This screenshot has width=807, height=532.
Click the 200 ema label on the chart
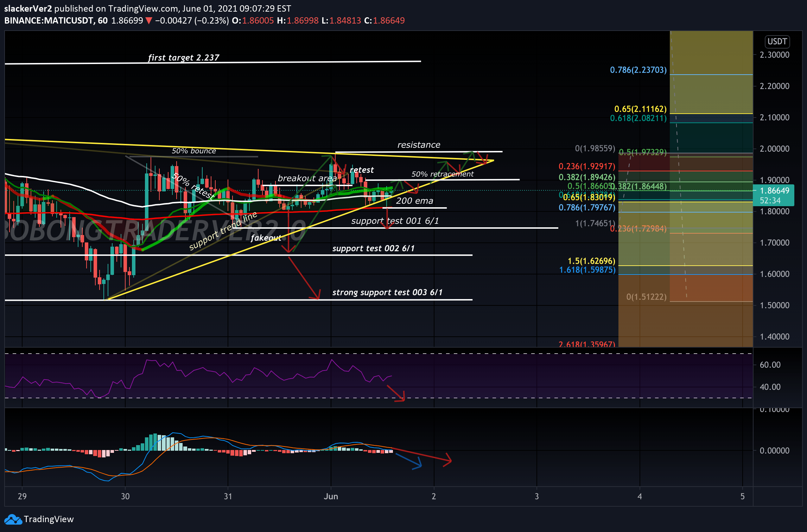click(x=415, y=201)
